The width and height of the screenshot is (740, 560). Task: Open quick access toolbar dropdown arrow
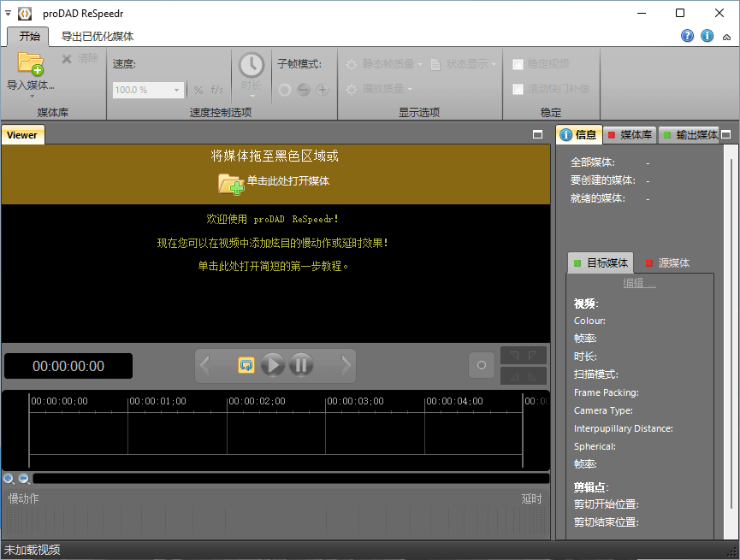pyautogui.click(x=8, y=13)
